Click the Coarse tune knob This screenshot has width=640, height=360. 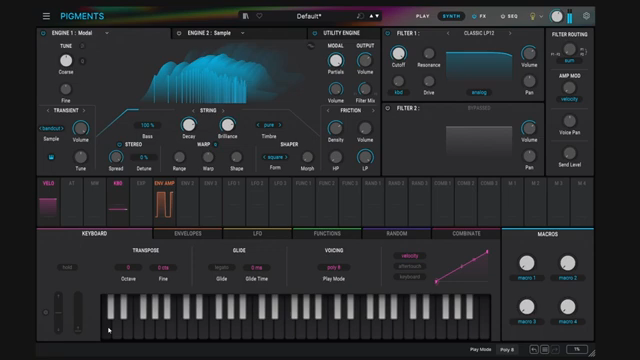coord(66,60)
